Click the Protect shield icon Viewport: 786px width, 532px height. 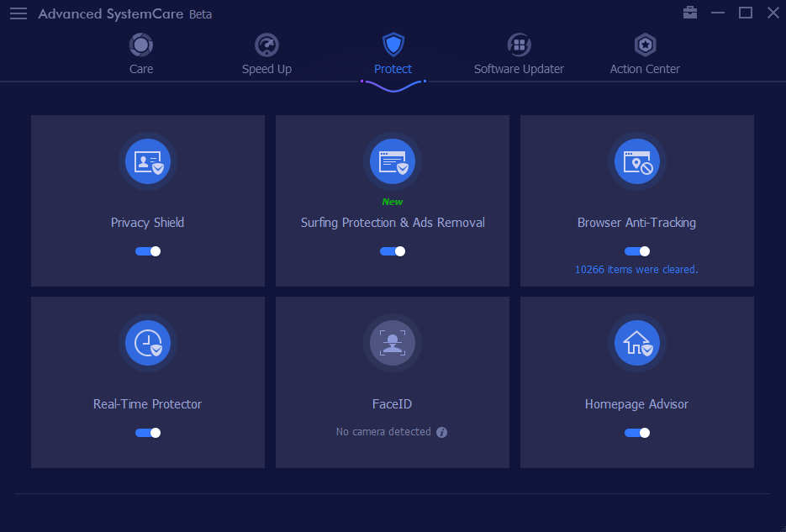pyautogui.click(x=393, y=45)
